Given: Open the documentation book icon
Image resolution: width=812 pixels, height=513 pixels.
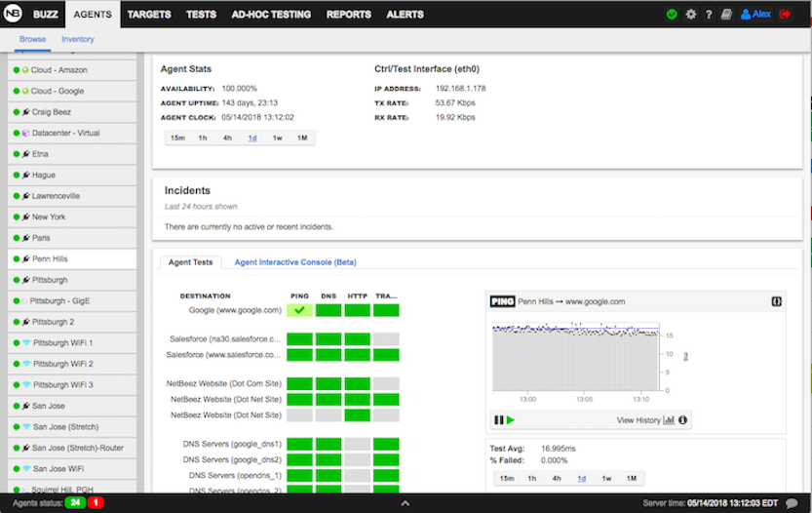Looking at the screenshot, I should coord(726,15).
